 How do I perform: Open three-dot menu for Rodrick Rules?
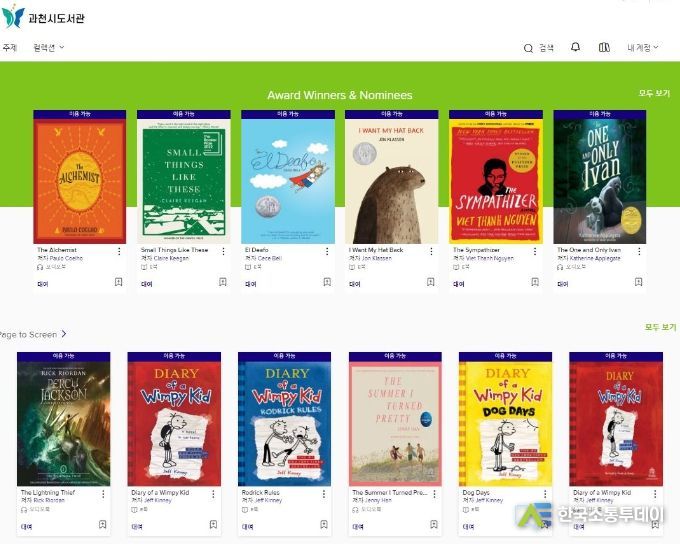324,494
